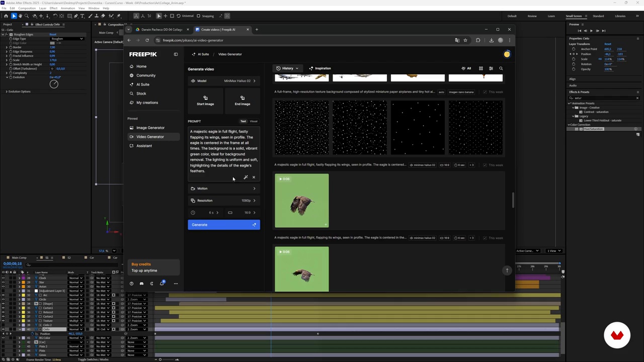The width and height of the screenshot is (644, 362).
Task: Click the magic wand enhance prompt icon
Action: pyautogui.click(x=246, y=177)
